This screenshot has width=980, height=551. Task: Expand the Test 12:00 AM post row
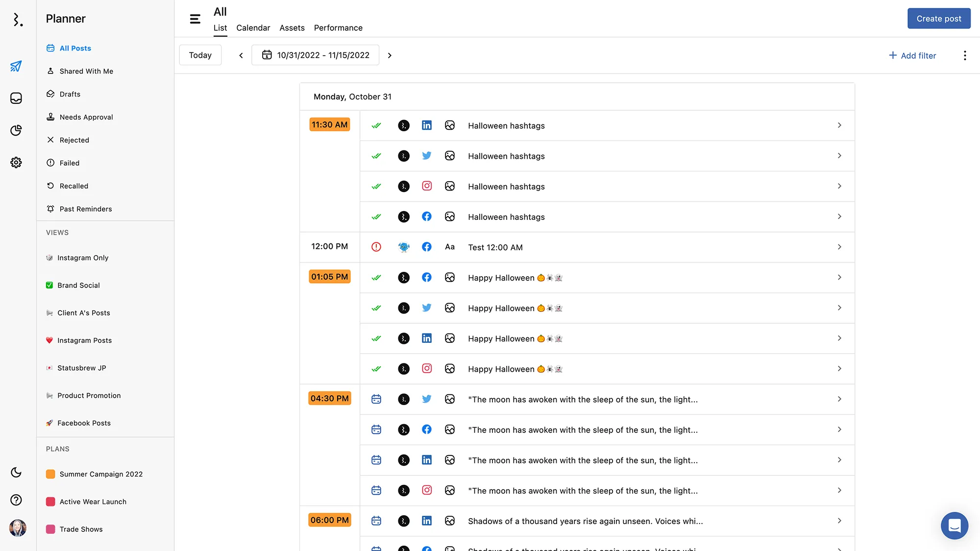point(839,247)
